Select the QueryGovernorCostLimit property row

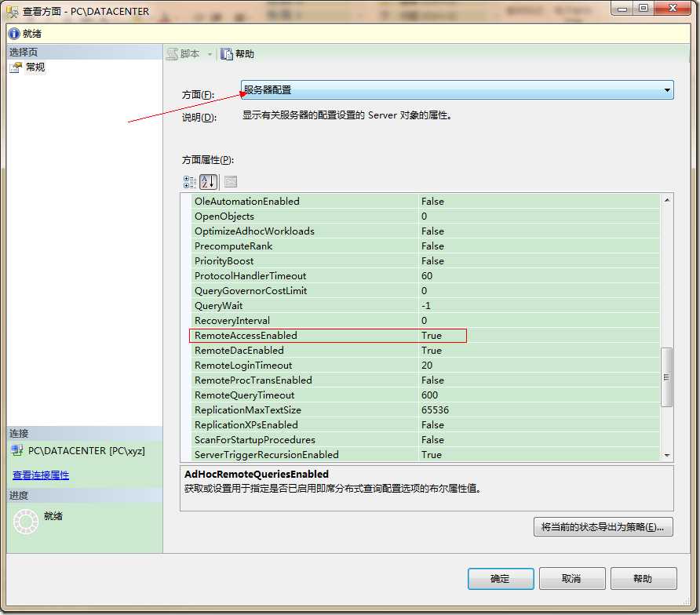click(425, 290)
